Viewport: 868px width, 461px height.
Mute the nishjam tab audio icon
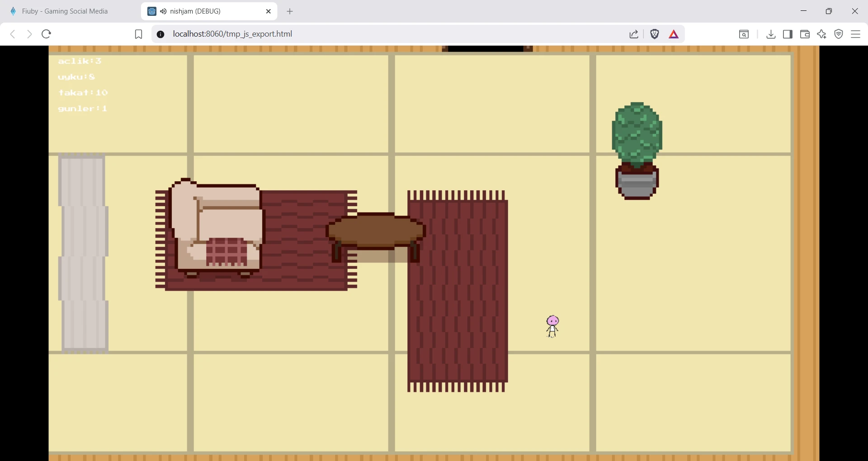click(x=163, y=11)
